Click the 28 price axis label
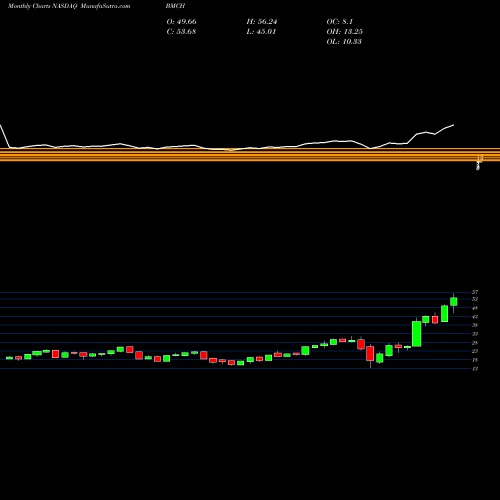Viewport: 500px width, 500px height. [x=475, y=343]
